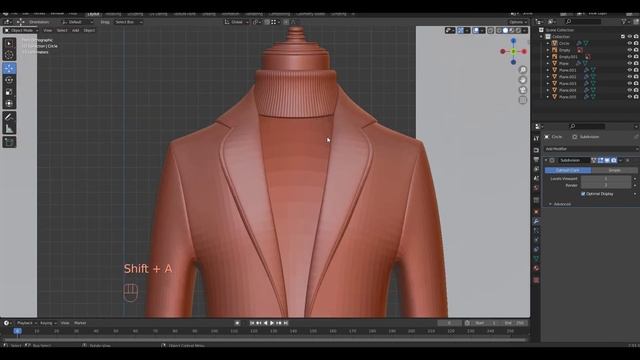Activate the Move tool
The width and height of the screenshot is (640, 360).
click(9, 68)
